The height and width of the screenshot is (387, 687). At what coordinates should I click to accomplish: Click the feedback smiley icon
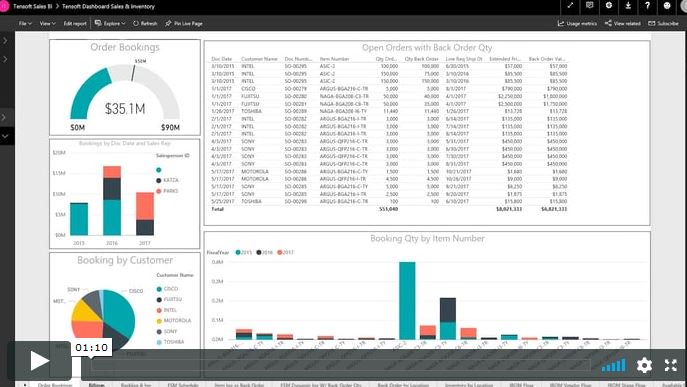pos(667,6)
